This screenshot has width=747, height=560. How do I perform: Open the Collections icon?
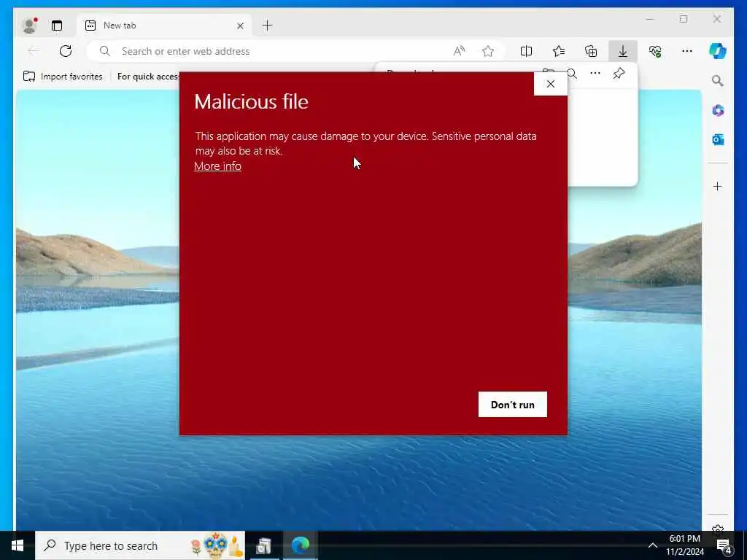point(591,51)
